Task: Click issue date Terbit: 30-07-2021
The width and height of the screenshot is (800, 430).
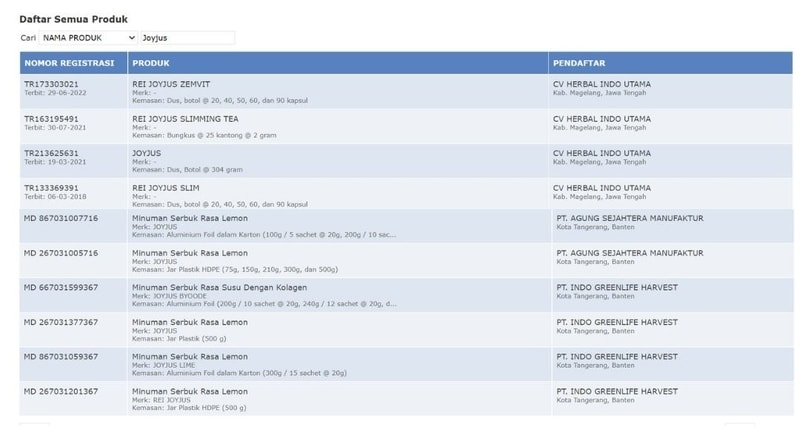Action: 55,128
